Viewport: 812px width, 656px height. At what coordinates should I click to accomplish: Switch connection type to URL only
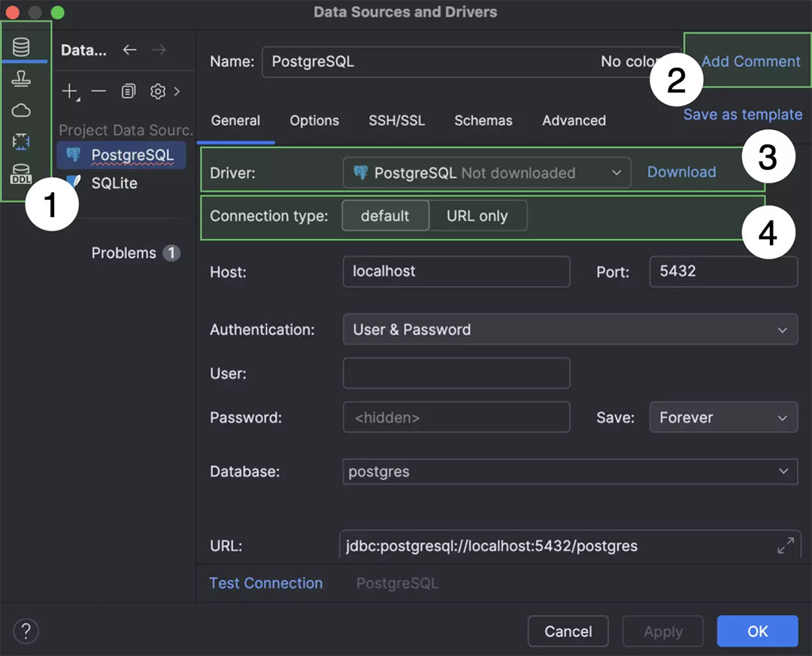tap(477, 216)
